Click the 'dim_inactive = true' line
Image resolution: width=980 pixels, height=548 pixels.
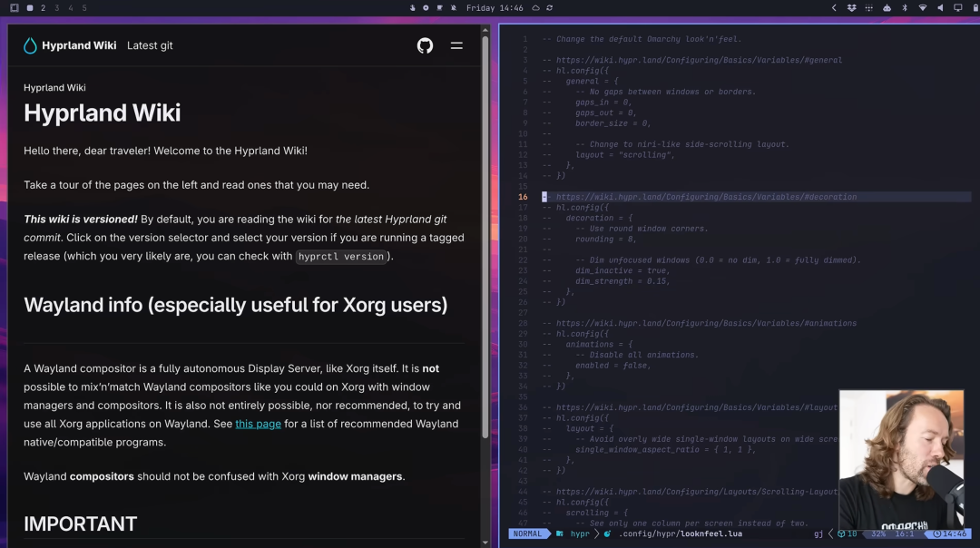point(622,270)
